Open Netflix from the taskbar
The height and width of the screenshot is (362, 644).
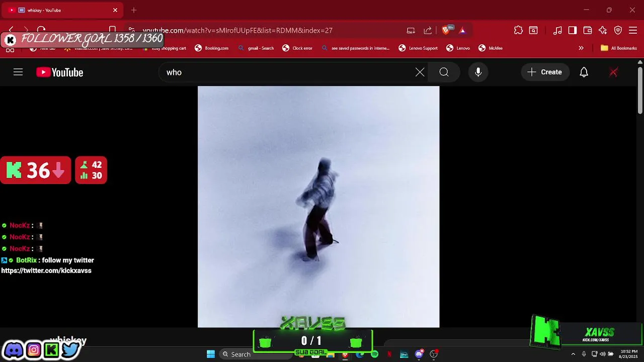pos(389,354)
